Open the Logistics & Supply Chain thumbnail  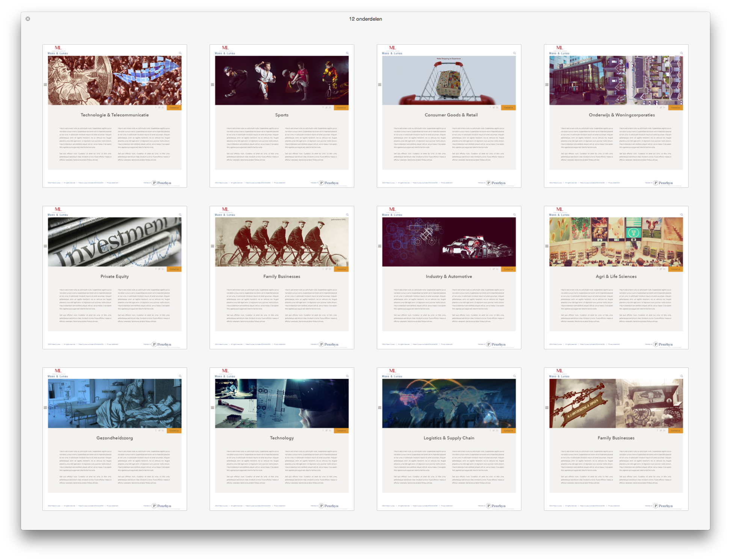pos(449,439)
